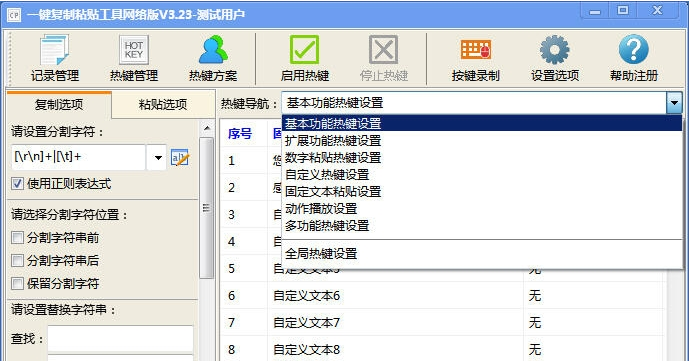Click the app icon in title bar
Screen dimensions: 693x361
click(14, 15)
